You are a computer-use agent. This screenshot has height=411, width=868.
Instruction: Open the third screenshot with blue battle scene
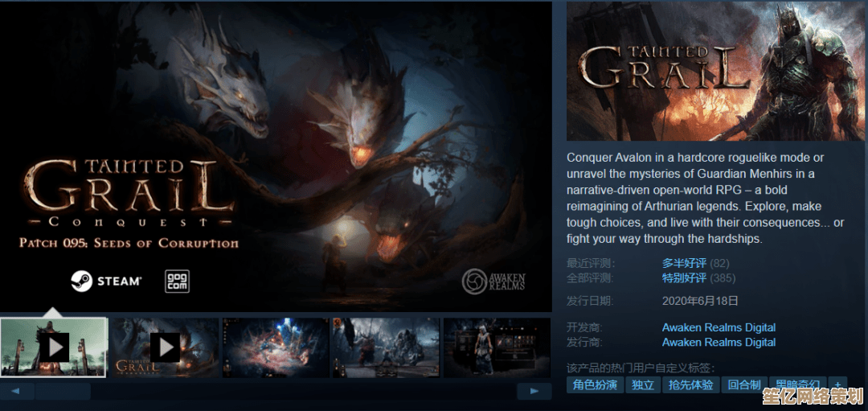pos(276,347)
